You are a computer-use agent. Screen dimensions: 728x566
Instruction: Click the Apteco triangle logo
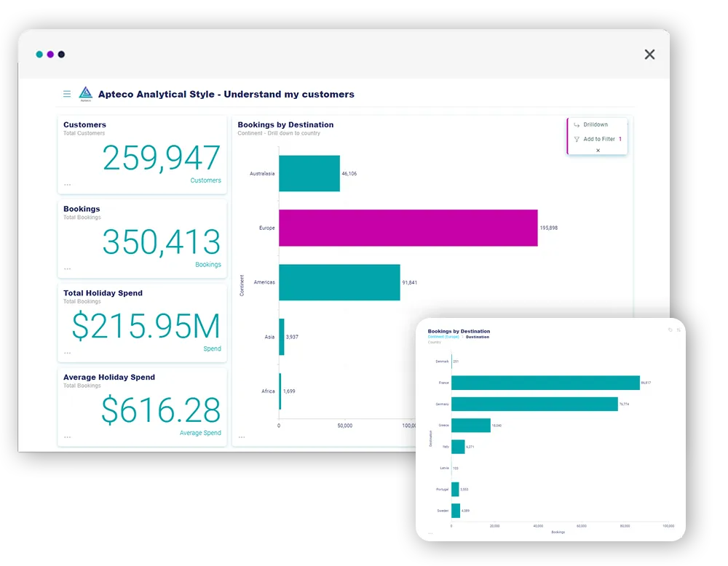click(86, 93)
